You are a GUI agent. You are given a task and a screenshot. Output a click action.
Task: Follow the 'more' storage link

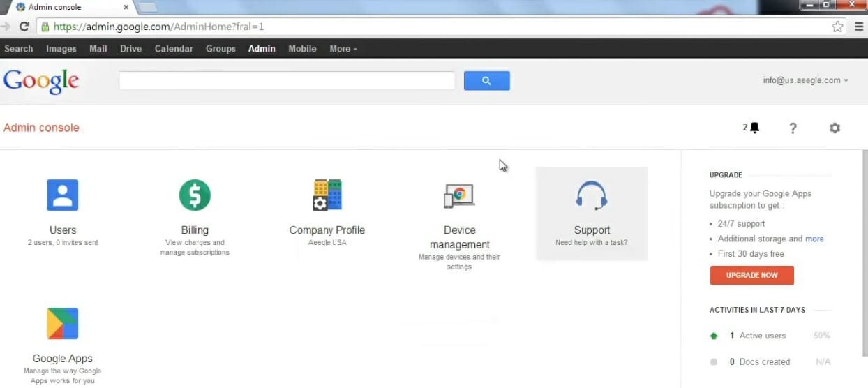pyautogui.click(x=814, y=239)
